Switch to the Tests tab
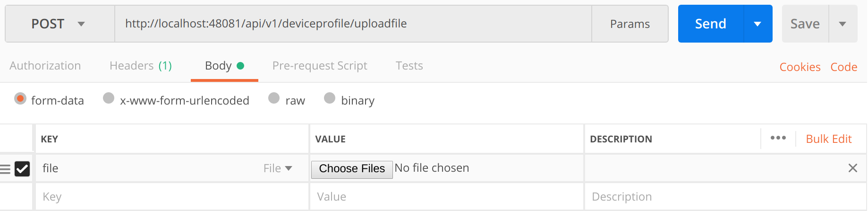Screen dimensions: 868x211 click(x=409, y=66)
